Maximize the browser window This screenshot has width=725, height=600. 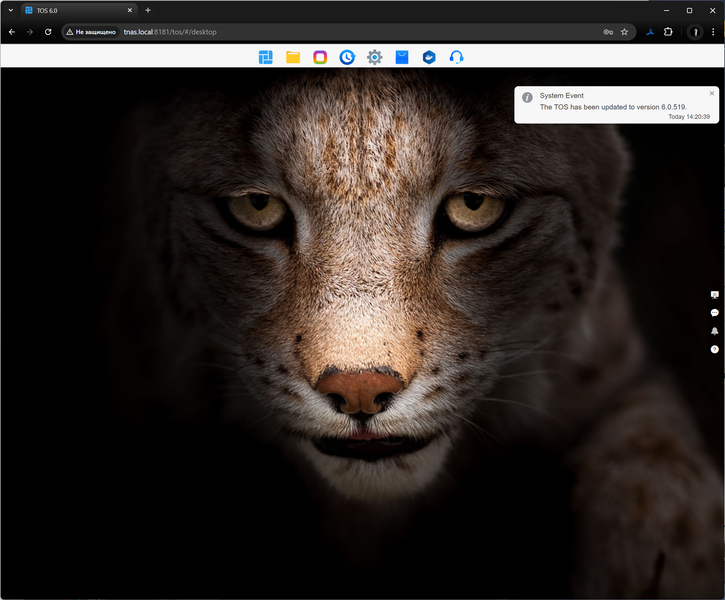point(689,10)
